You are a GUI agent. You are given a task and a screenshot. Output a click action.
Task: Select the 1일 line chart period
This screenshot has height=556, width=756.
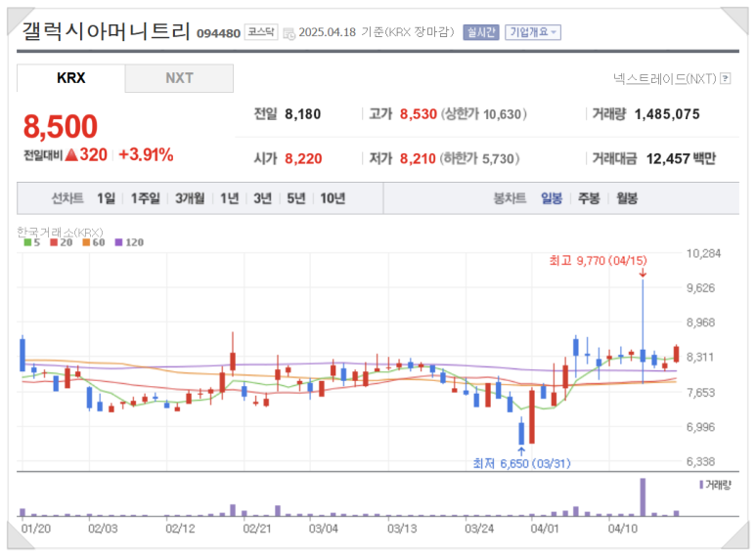click(x=106, y=198)
